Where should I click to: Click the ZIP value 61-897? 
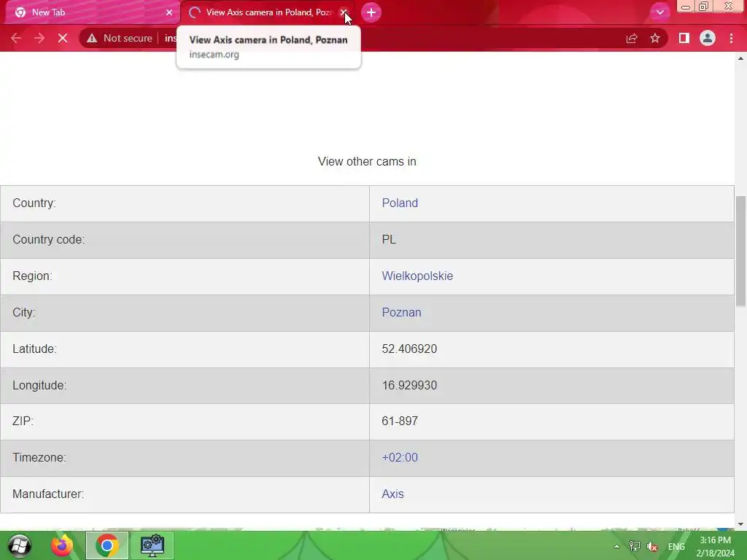click(400, 421)
